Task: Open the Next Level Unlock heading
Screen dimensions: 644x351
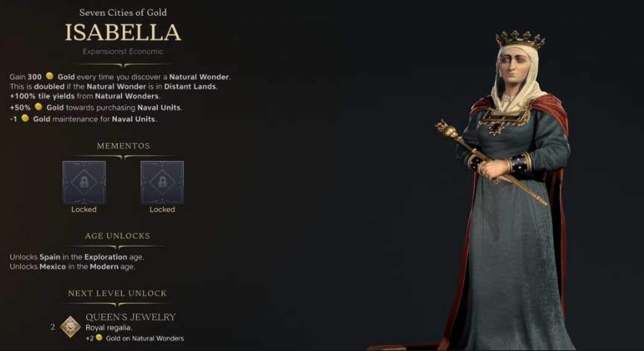Action: (118, 294)
